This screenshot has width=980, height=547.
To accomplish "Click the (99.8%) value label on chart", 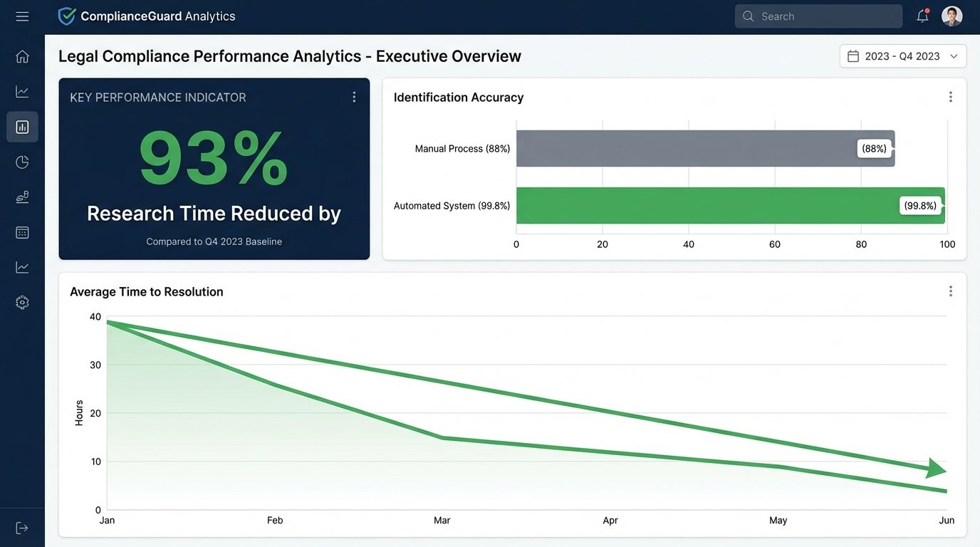I will click(920, 206).
